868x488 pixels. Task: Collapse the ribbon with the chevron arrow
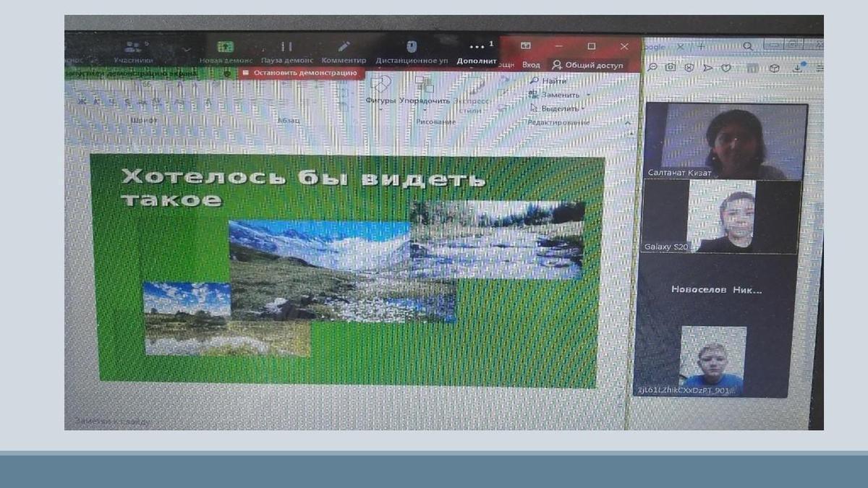tap(627, 124)
